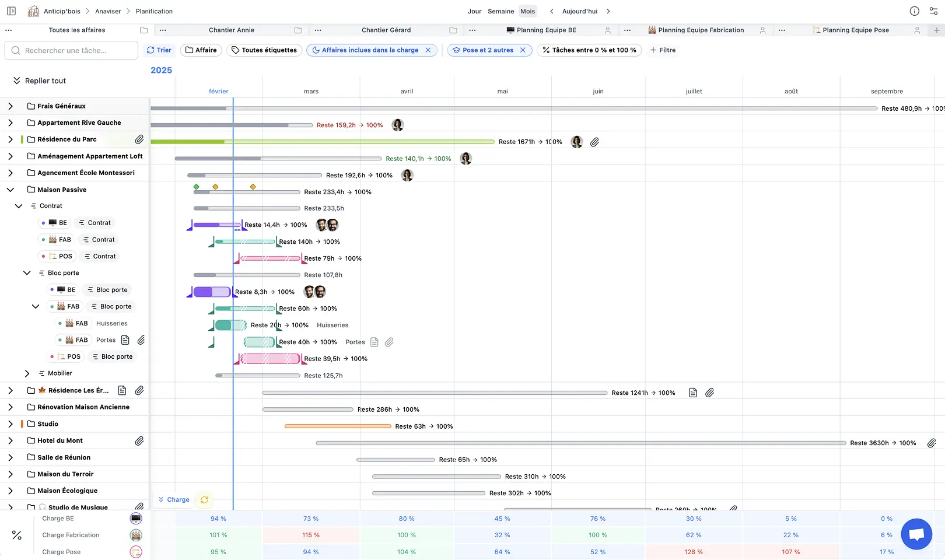Open the chat bubble in the bottom-right corner
The height and width of the screenshot is (560, 945).
pyautogui.click(x=916, y=534)
